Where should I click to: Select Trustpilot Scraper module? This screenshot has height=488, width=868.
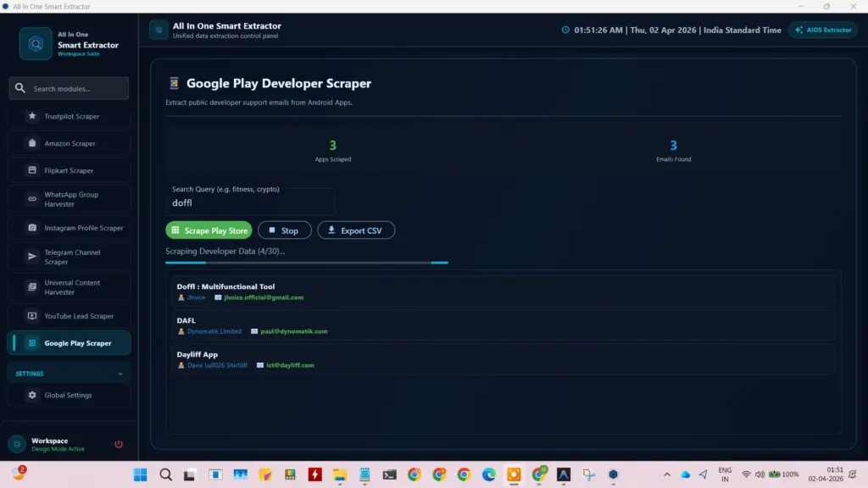[x=70, y=116]
